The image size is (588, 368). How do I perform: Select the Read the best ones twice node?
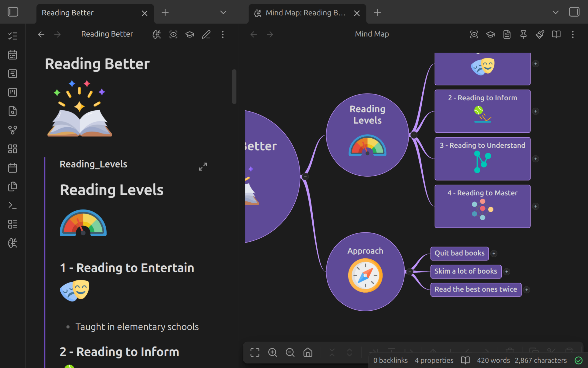[x=476, y=289]
